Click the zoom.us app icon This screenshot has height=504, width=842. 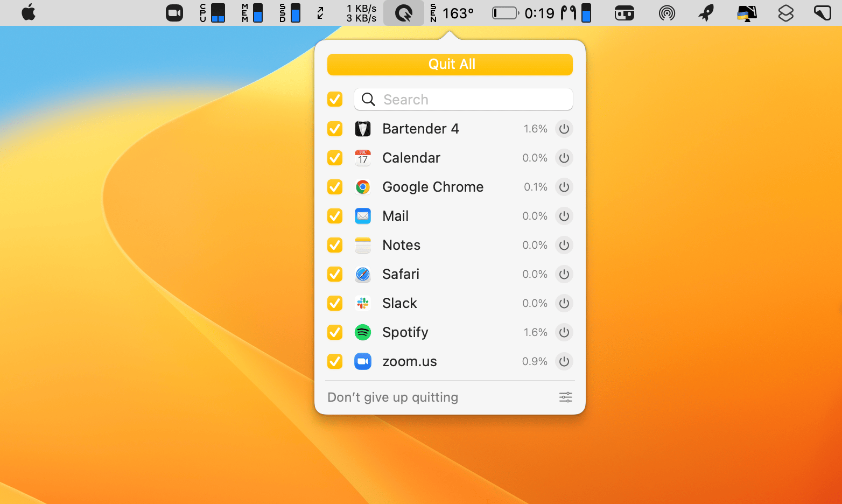(363, 361)
